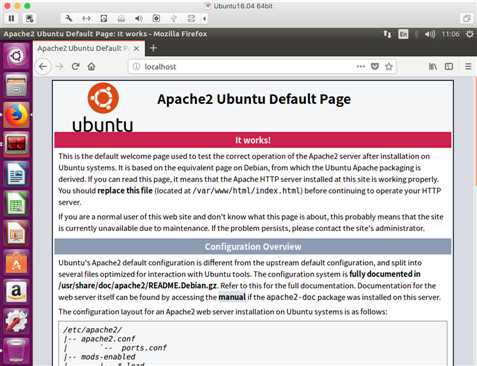Click the /usr/share/doc/apache2/README.Debian.gz text
Screen dimensions: 477x366
[x=137, y=286]
